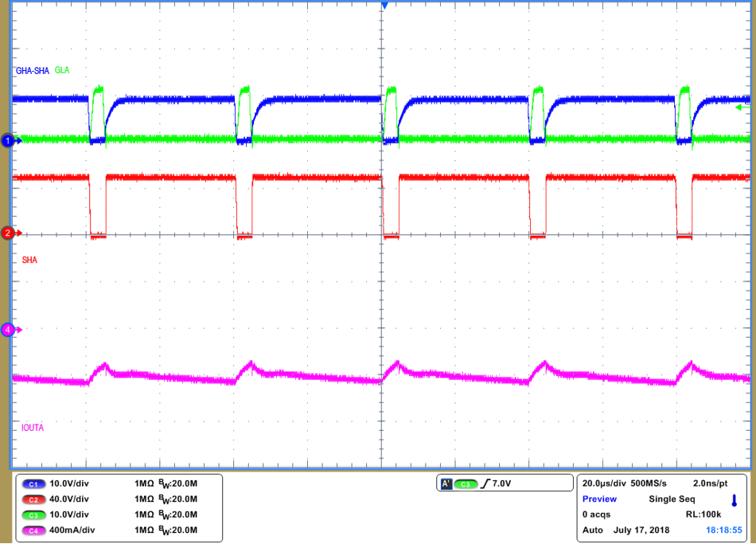Click the blue trigger position marker at top
Screen dimensions: 756x544
point(384,6)
